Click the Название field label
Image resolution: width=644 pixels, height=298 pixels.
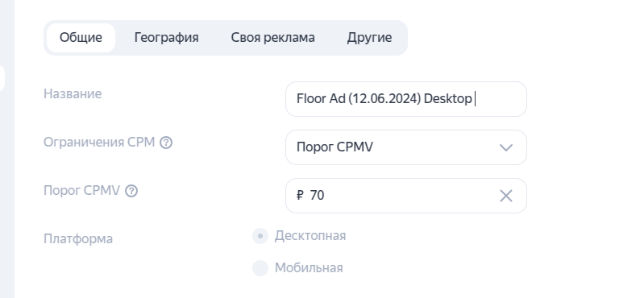[73, 94]
